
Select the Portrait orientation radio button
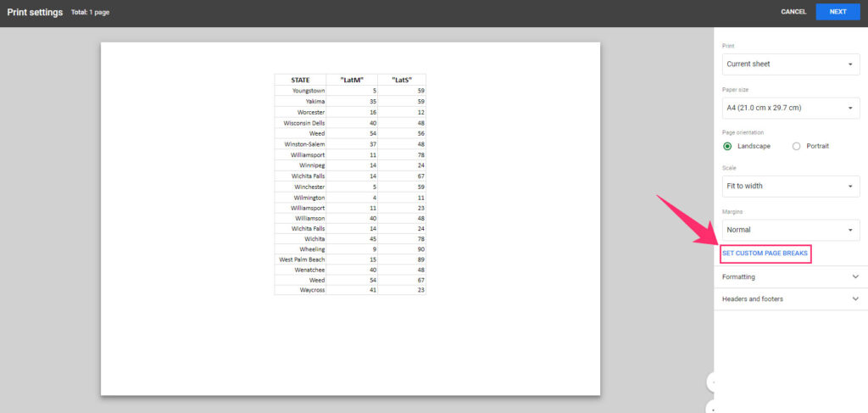click(797, 146)
